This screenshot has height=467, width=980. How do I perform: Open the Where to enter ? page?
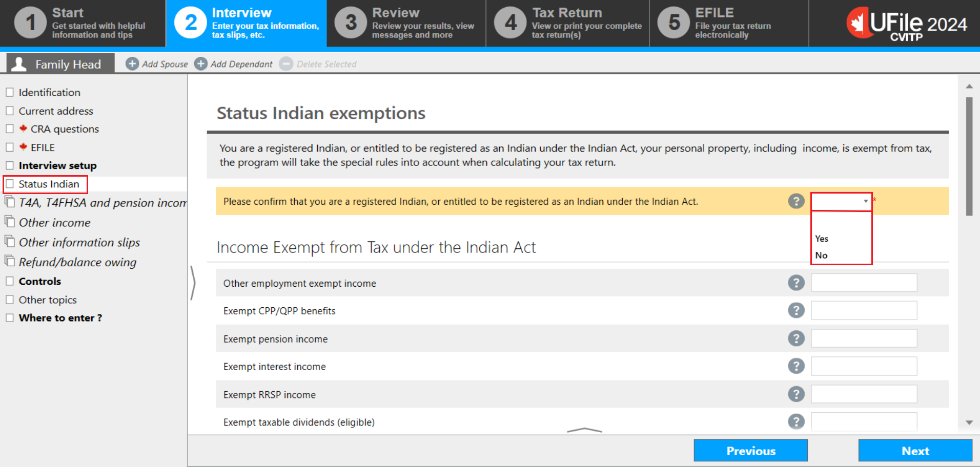60,317
